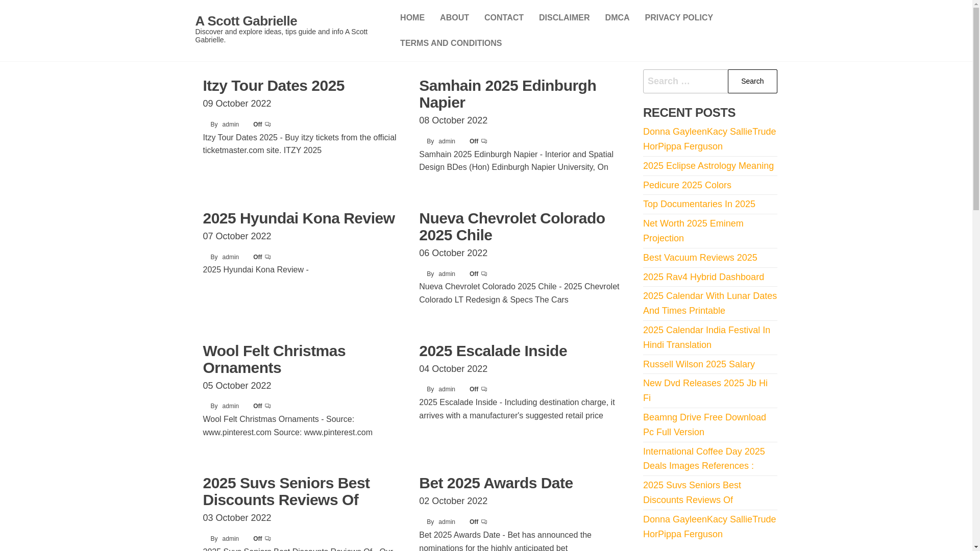Open the ABOUT menu item
The image size is (980, 551).
click(454, 18)
